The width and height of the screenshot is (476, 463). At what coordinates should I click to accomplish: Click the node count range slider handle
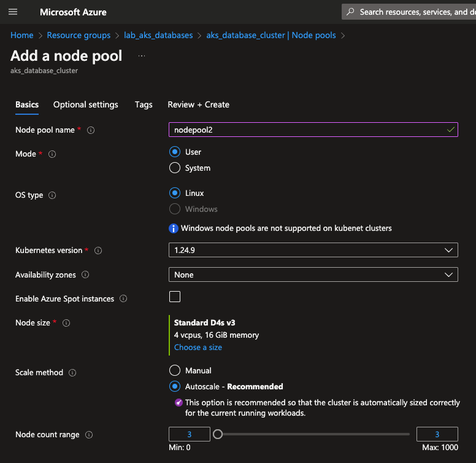(x=217, y=434)
